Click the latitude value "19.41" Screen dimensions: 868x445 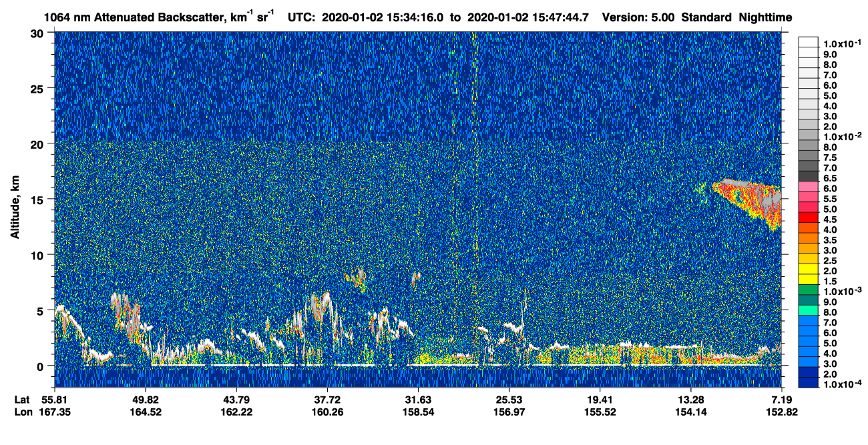(600, 400)
